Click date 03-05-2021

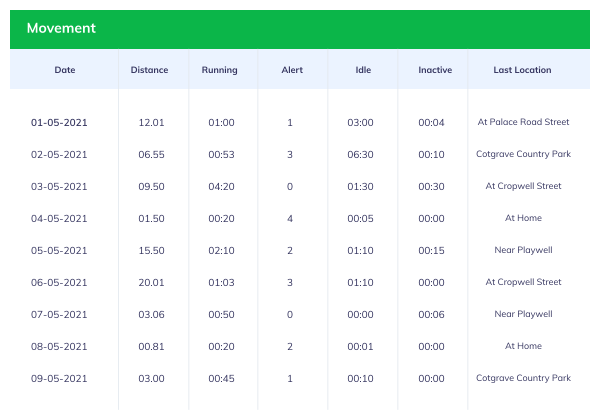point(59,186)
